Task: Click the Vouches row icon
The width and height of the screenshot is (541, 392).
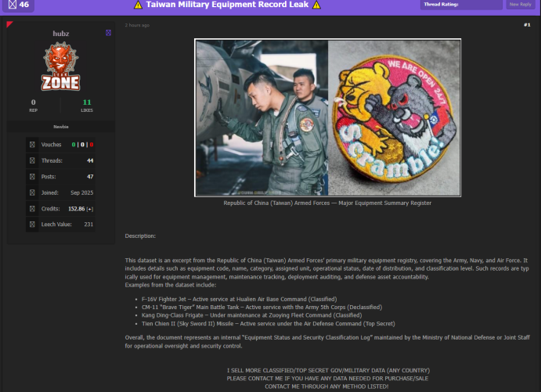Action: click(x=32, y=145)
